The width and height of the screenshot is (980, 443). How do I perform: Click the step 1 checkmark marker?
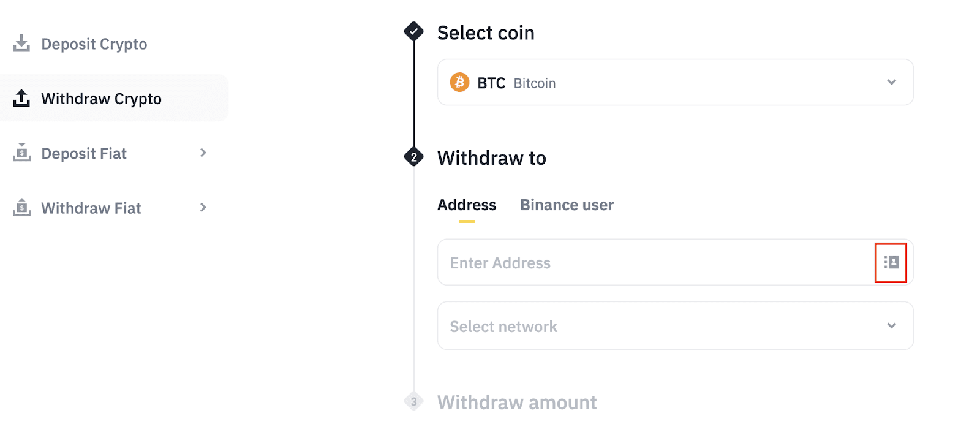click(414, 31)
